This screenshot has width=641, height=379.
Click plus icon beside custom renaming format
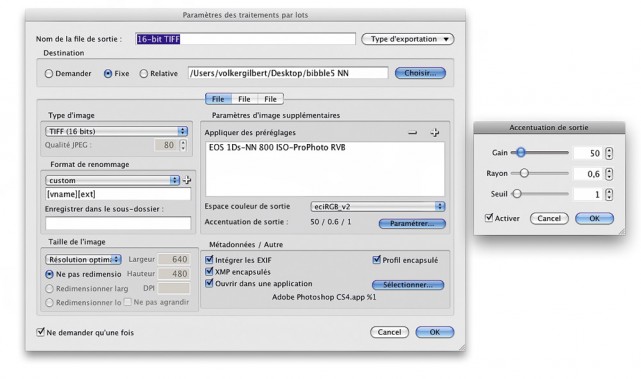tap(187, 180)
